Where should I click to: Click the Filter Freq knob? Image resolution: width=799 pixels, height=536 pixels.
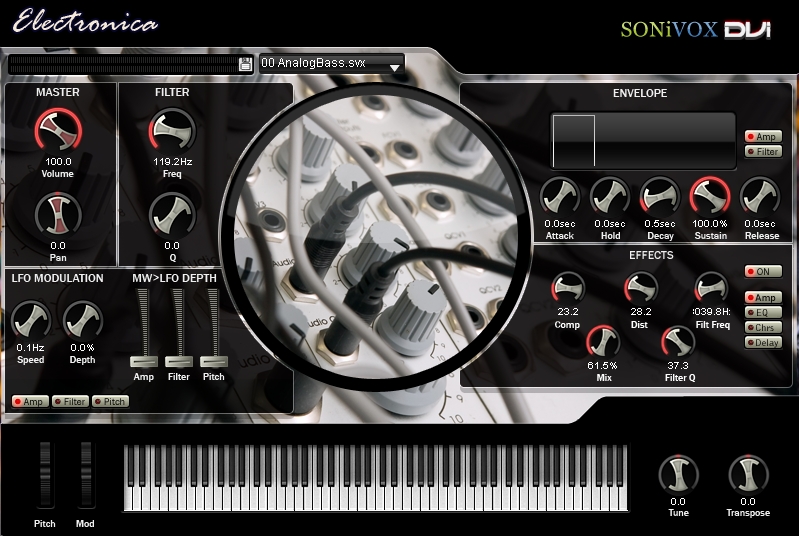pyautogui.click(x=172, y=130)
